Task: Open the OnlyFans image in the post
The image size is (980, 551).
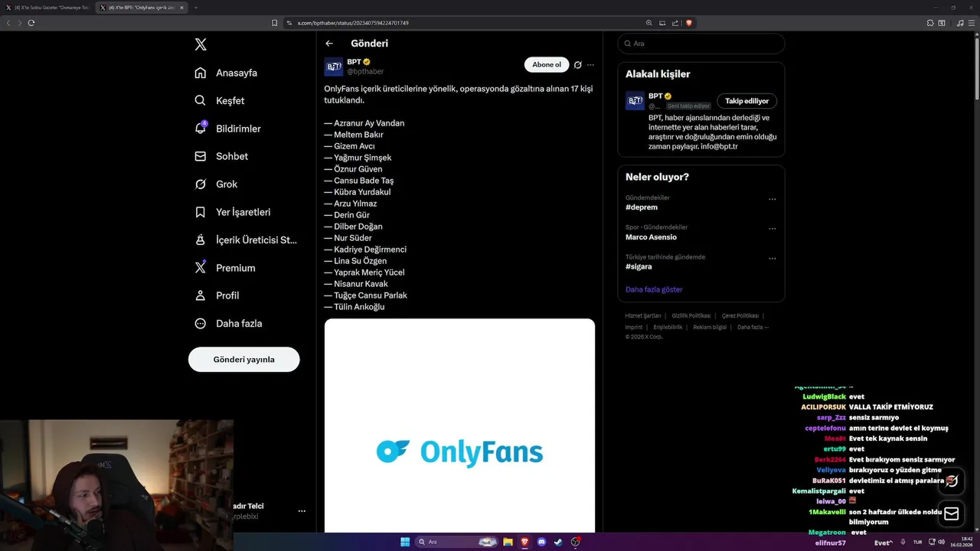Action: pos(459,425)
